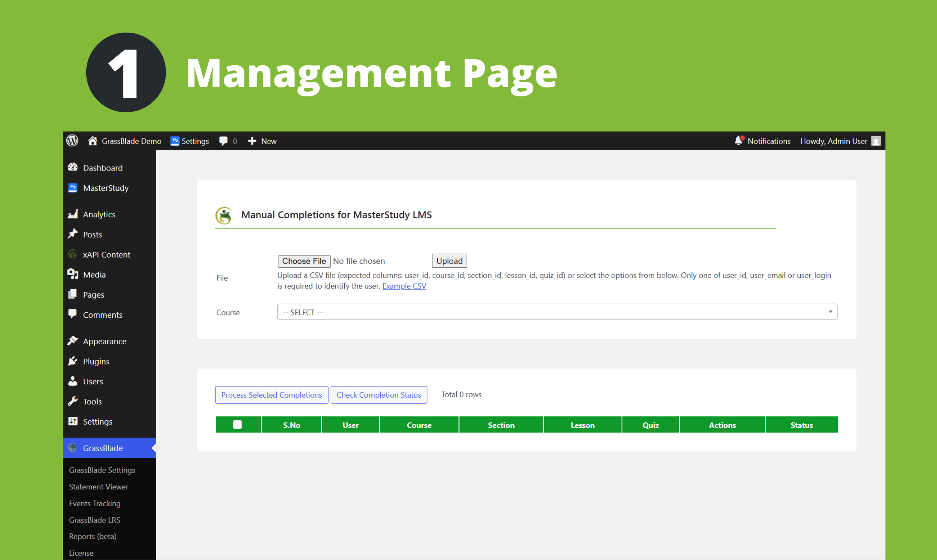Open the GrassBlade Demo home icon
This screenshot has height=560, width=937.
pyautogui.click(x=93, y=141)
